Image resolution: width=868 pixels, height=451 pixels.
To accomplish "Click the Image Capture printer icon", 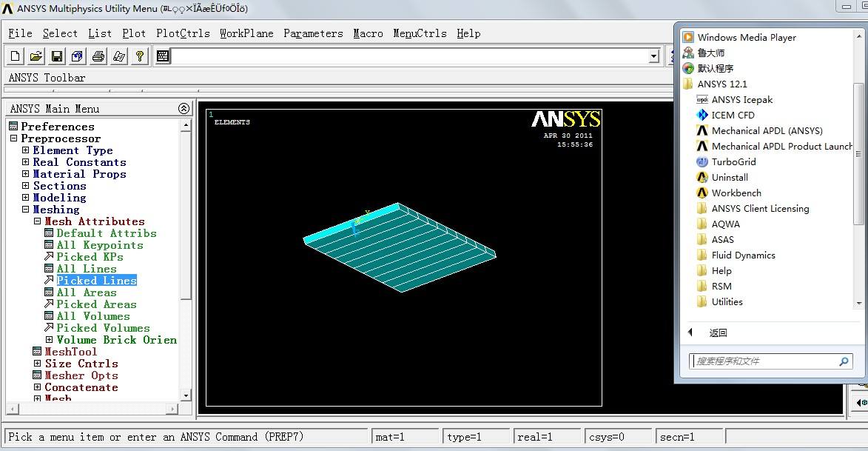I will (98, 56).
